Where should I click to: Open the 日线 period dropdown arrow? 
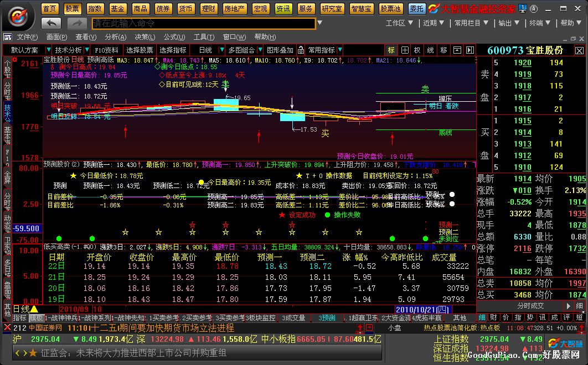[221, 50]
